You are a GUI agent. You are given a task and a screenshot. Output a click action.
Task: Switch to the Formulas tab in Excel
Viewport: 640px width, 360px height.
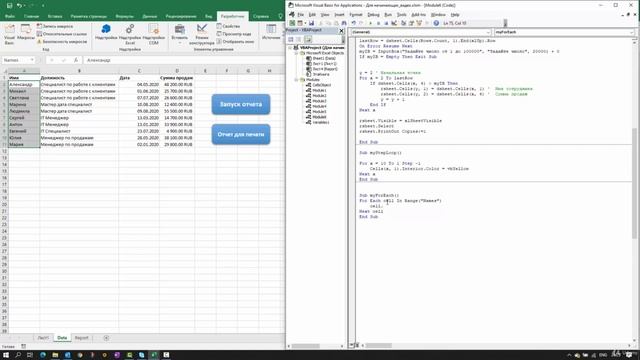124,16
